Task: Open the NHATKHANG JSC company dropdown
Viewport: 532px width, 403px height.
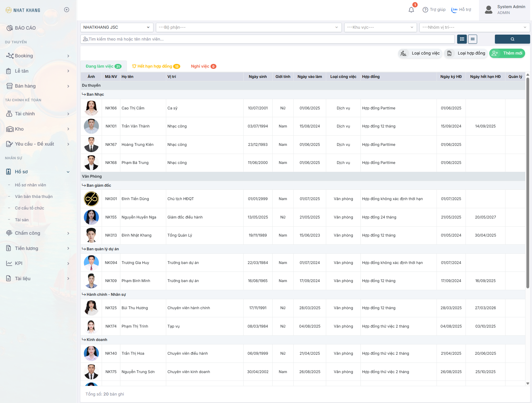Action: tap(117, 27)
